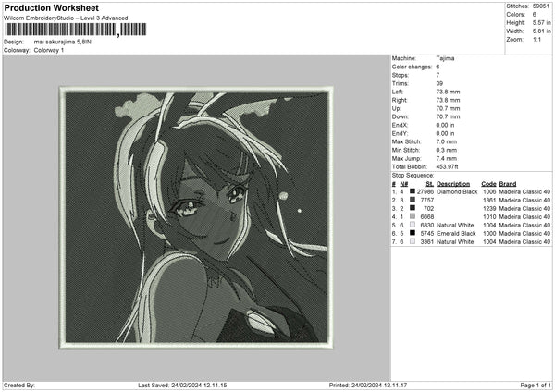Click the Up value 70.7 mm
Image resolution: width=555 pixels, height=392 pixels.
[x=448, y=108]
